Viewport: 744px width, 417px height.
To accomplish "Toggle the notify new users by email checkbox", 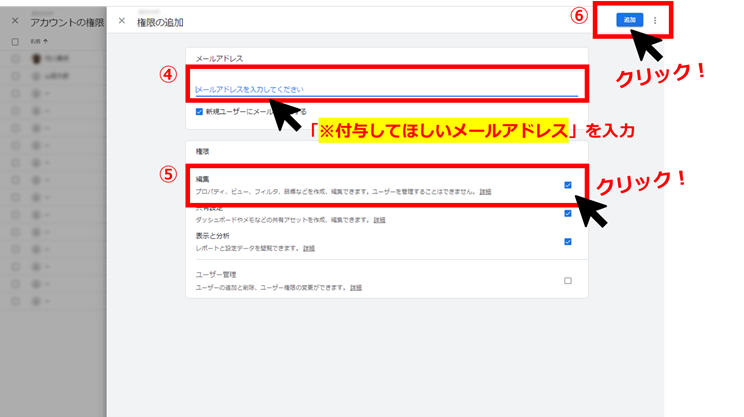I will 199,111.
